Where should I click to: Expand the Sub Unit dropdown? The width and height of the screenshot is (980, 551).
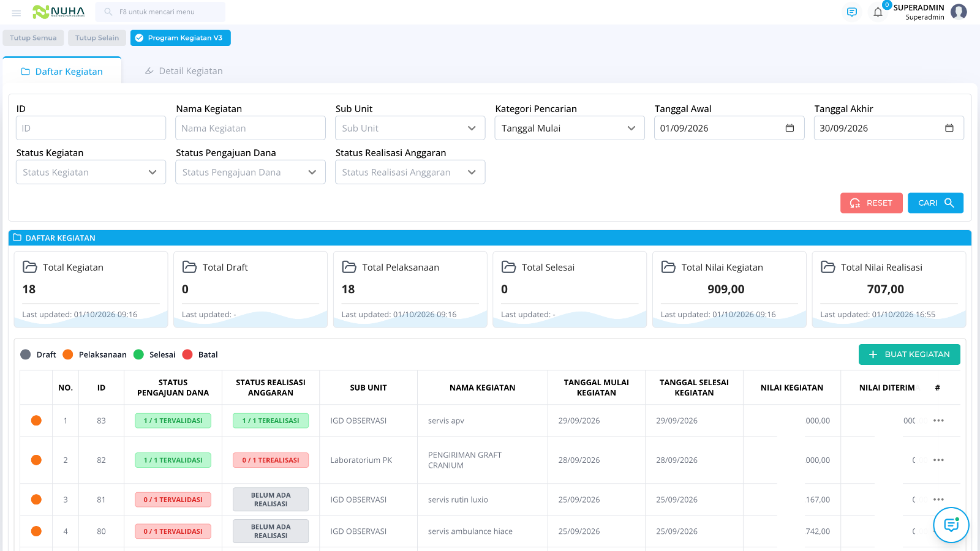pyautogui.click(x=410, y=128)
